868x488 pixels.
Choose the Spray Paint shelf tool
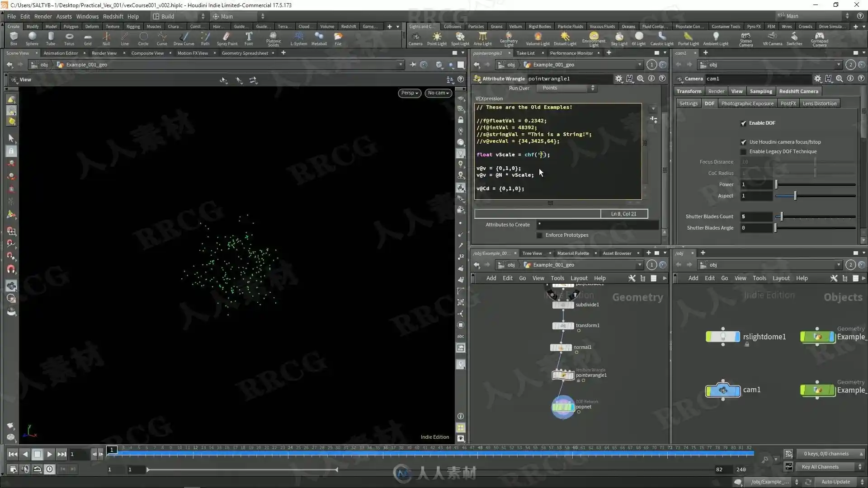click(x=227, y=38)
